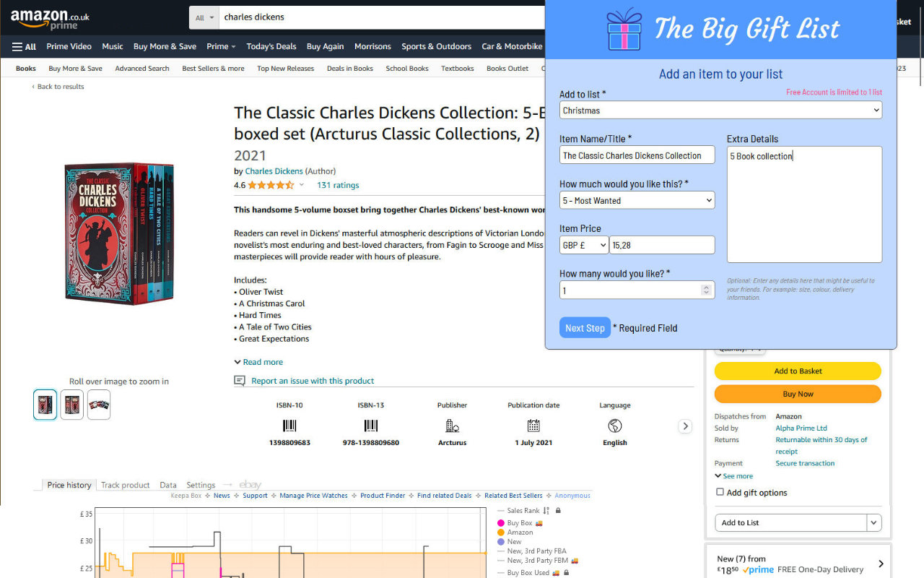Click the Big Gift List gift box logo

click(624, 29)
